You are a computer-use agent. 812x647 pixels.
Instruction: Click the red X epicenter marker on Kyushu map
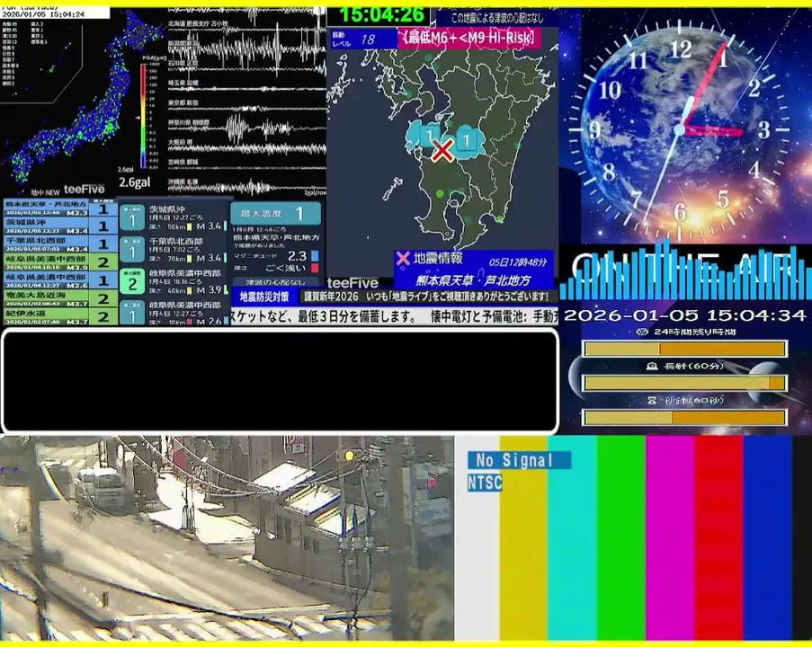[x=442, y=151]
